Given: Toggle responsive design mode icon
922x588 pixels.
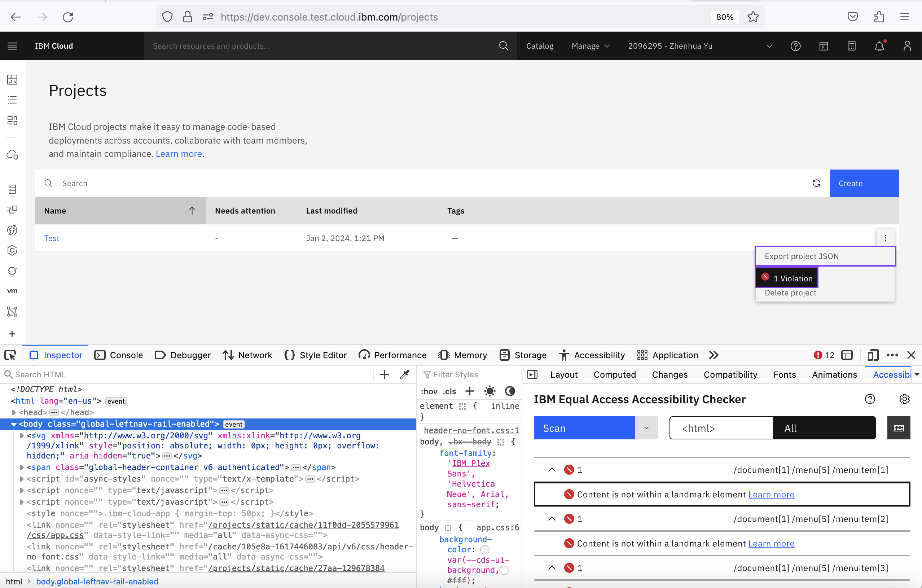Looking at the screenshot, I should (x=873, y=355).
